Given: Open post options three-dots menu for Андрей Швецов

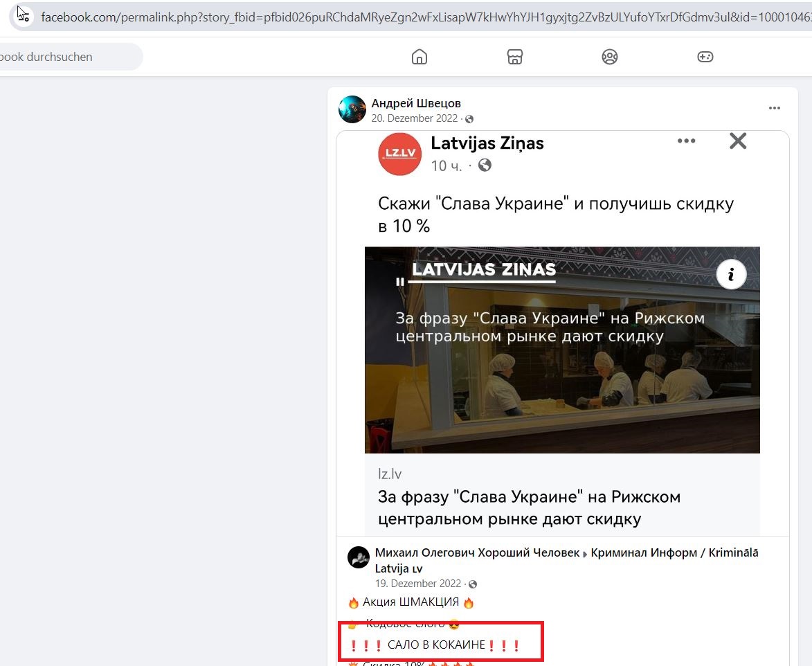Looking at the screenshot, I should [x=774, y=108].
